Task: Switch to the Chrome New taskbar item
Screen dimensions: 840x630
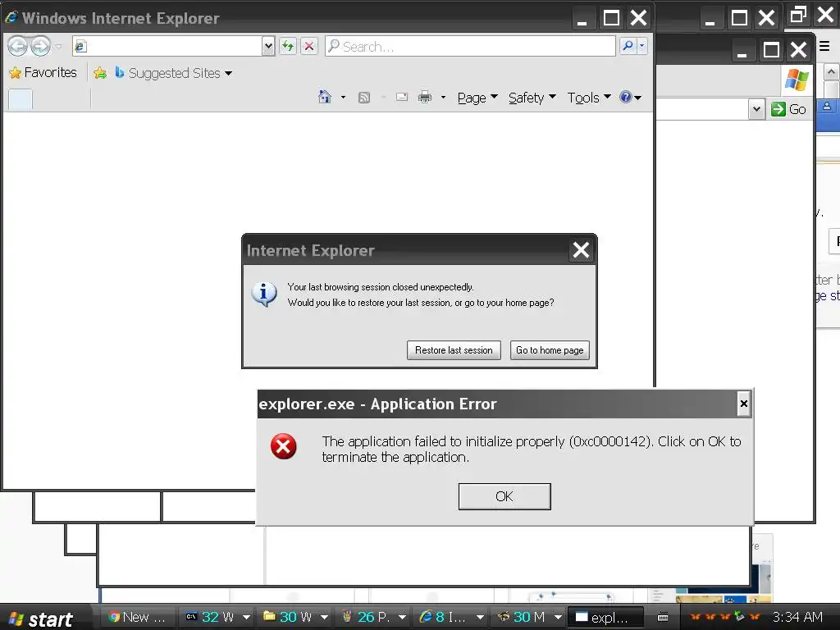Action: click(138, 617)
